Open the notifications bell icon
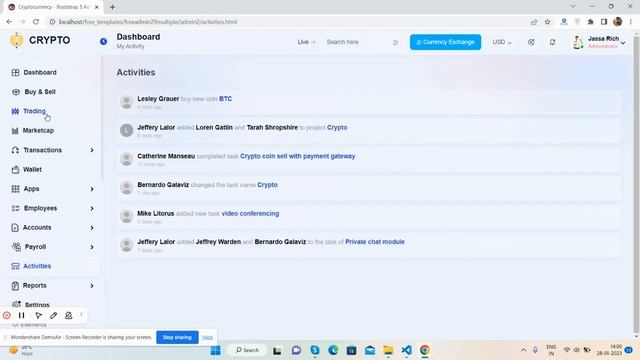 click(552, 42)
